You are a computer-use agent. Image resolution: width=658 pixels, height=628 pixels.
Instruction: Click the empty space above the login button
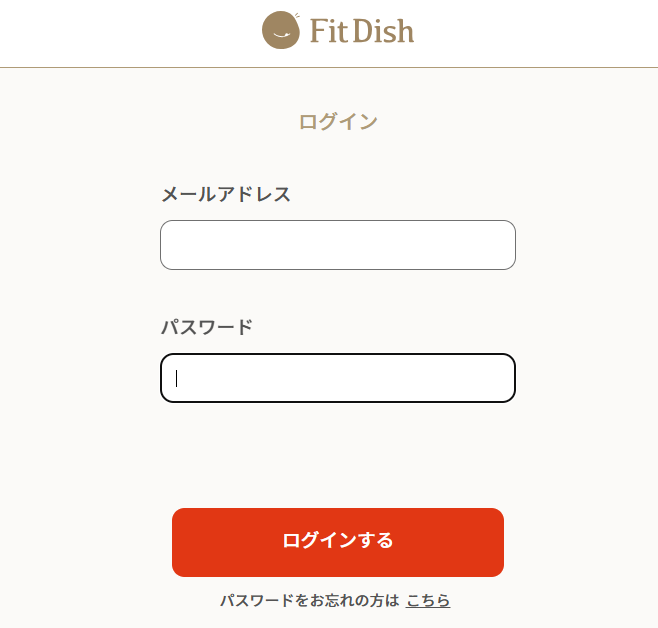pyautogui.click(x=337, y=455)
